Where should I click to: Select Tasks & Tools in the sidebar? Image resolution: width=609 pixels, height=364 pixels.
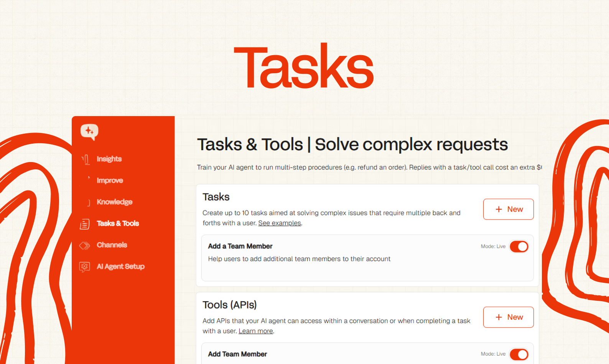[117, 223]
